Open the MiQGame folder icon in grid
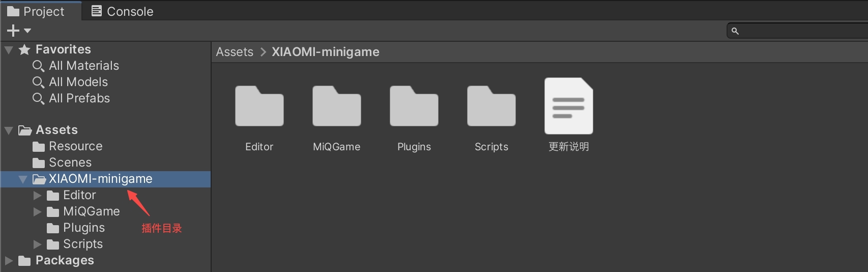The height and width of the screenshot is (272, 868). pos(336,106)
